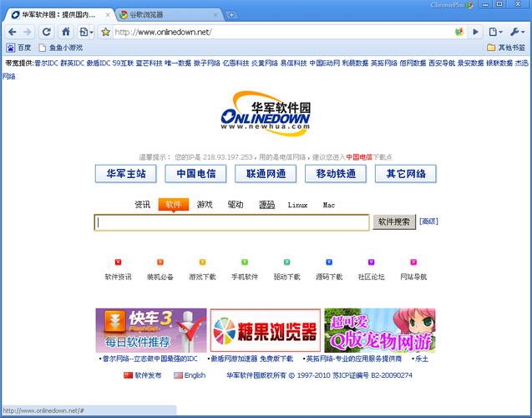Open the 快车3 每日软件推荐 banner
The height and width of the screenshot is (418, 532).
pyautogui.click(x=151, y=330)
